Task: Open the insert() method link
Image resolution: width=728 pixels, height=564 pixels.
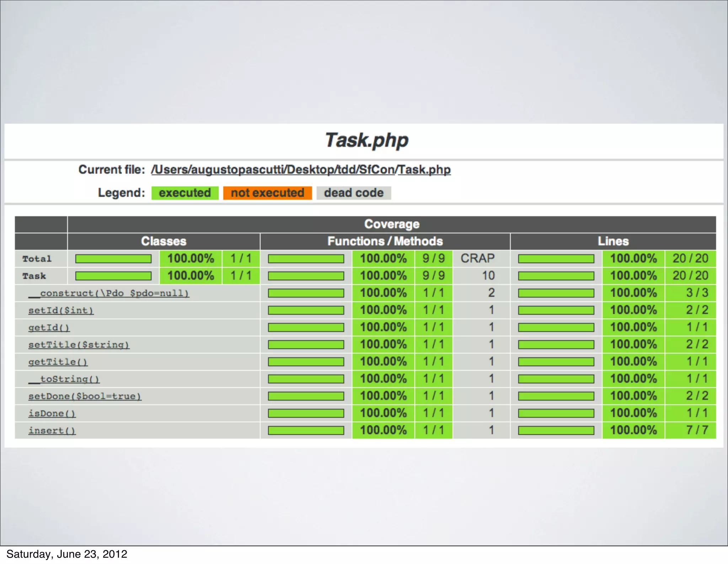Action: click(52, 430)
